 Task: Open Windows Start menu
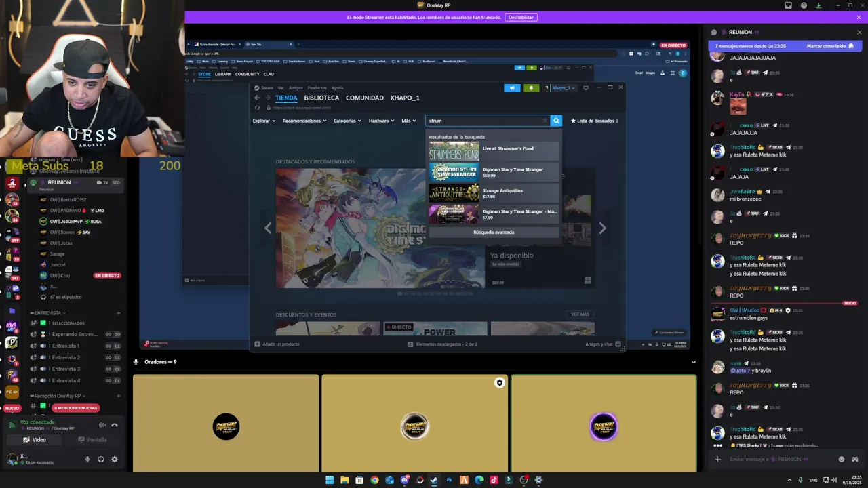pyautogui.click(x=330, y=480)
